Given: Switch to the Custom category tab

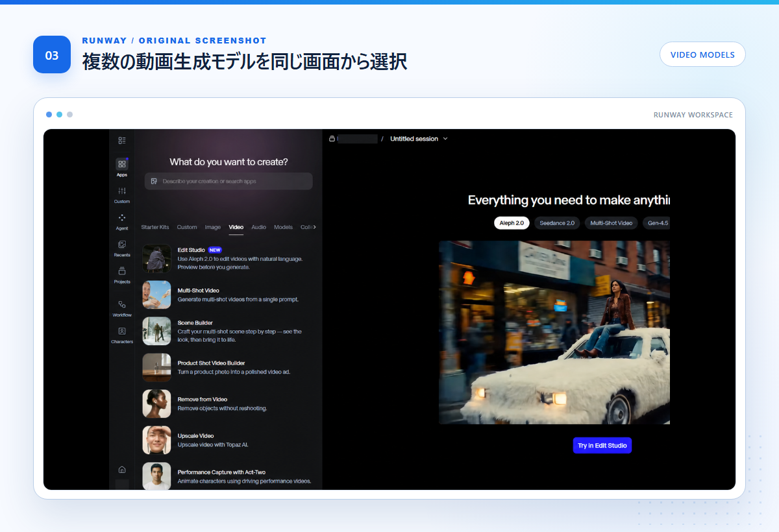Looking at the screenshot, I should pyautogui.click(x=187, y=227).
